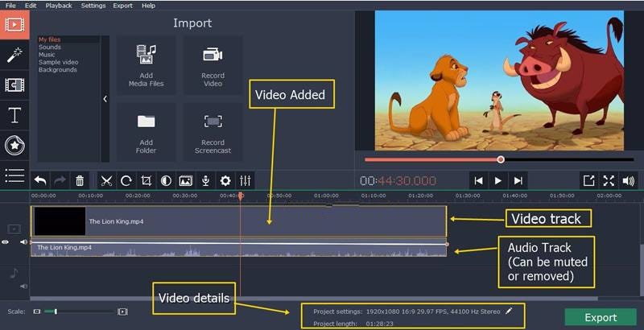This screenshot has height=330, width=644.
Task: Select My files category
Action: point(49,39)
